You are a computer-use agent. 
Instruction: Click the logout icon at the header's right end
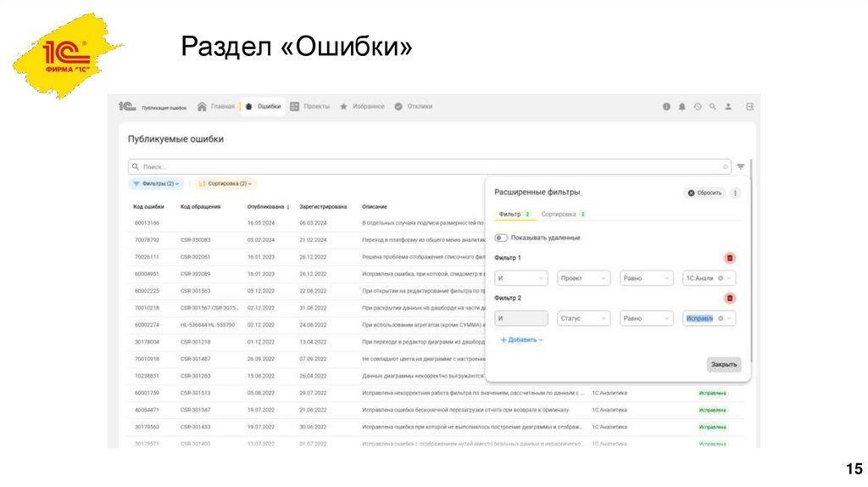tap(749, 106)
